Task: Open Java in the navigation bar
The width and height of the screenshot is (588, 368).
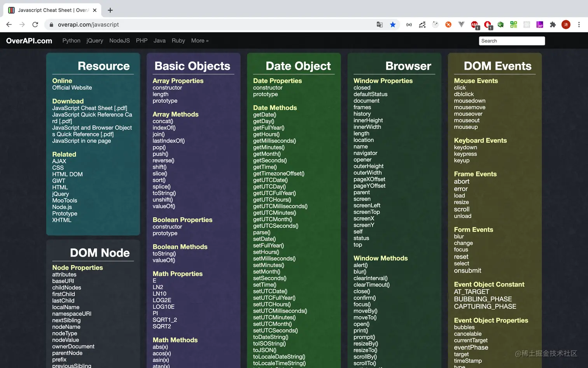Action: click(x=159, y=40)
